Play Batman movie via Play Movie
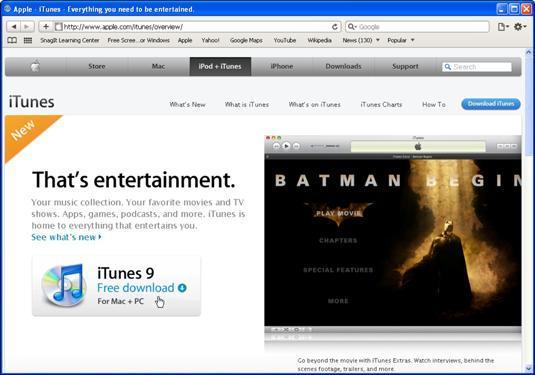This screenshot has height=375, width=535. (338, 214)
